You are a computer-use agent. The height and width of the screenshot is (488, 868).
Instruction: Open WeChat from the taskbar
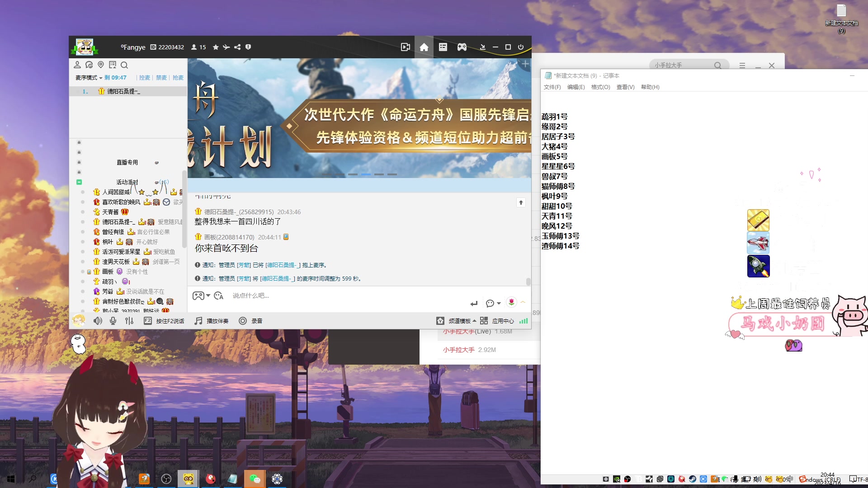(255, 479)
